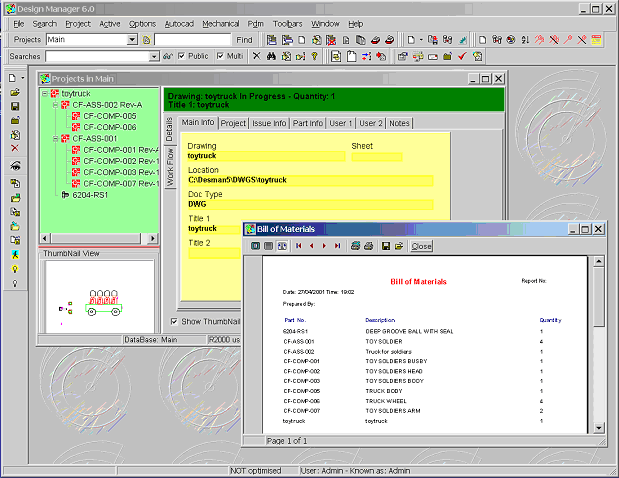This screenshot has width=619, height=478.
Task: Click the eye view icon in left sidebar
Action: coord(15,166)
